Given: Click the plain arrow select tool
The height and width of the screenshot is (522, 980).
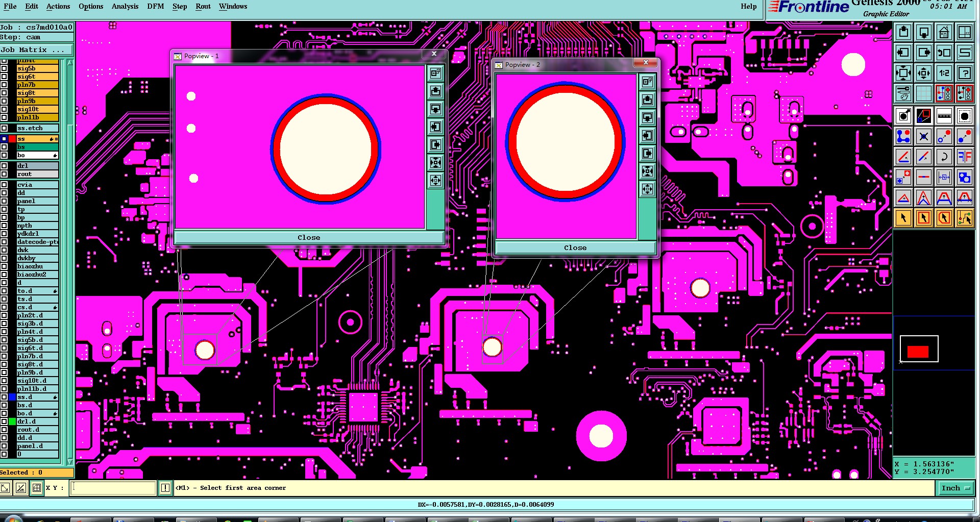Looking at the screenshot, I should click(903, 218).
